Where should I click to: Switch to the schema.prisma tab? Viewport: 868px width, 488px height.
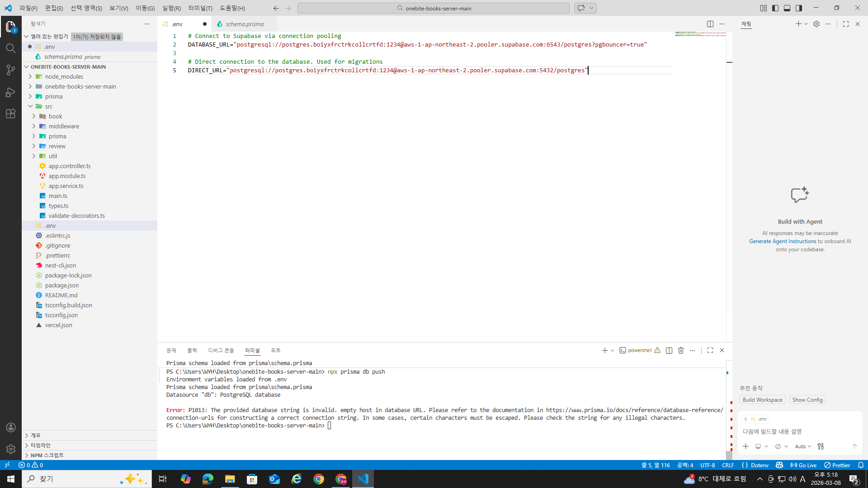pos(245,24)
